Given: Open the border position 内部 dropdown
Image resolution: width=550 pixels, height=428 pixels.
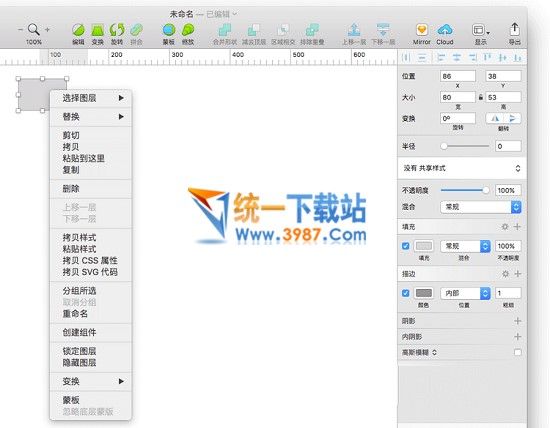Looking at the screenshot, I should coord(465,293).
